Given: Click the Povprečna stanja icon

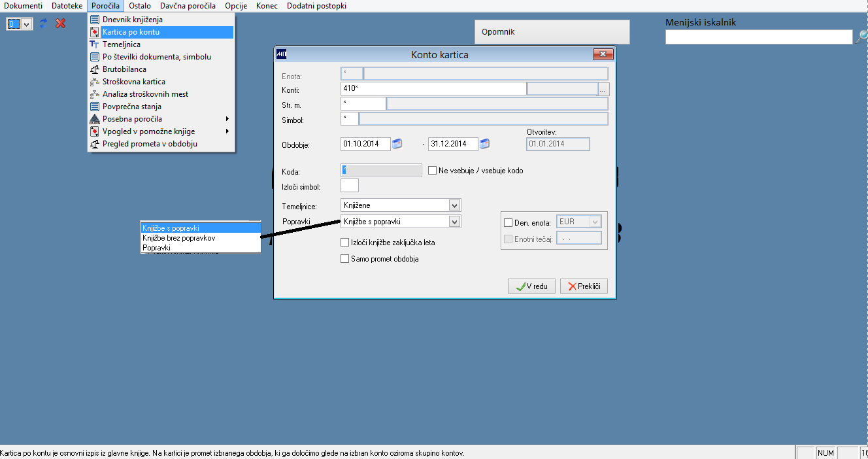Looking at the screenshot, I should tap(95, 107).
